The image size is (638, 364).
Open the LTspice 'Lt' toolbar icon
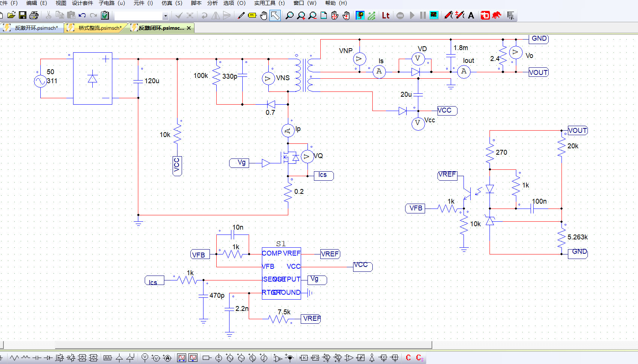[x=386, y=15]
